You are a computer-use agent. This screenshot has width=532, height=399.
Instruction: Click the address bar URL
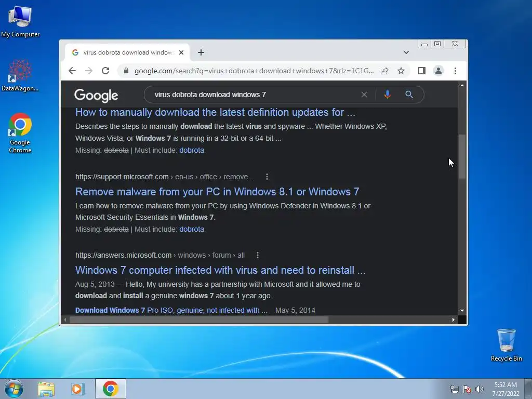click(x=254, y=71)
